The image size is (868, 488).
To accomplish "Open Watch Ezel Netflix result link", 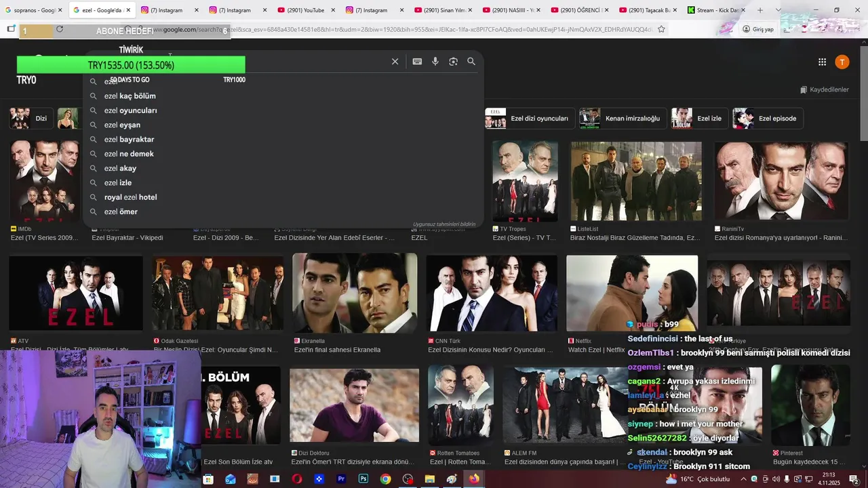I will pyautogui.click(x=597, y=350).
